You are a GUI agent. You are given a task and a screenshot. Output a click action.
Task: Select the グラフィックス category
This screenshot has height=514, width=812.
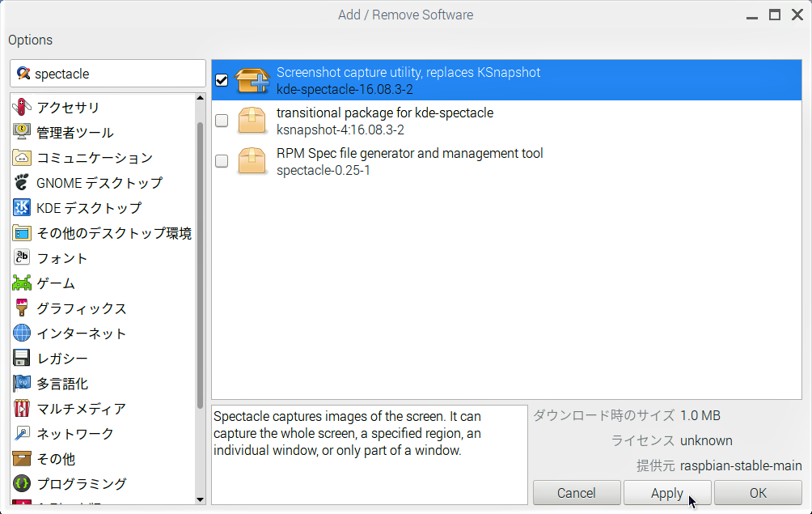pyautogui.click(x=103, y=308)
